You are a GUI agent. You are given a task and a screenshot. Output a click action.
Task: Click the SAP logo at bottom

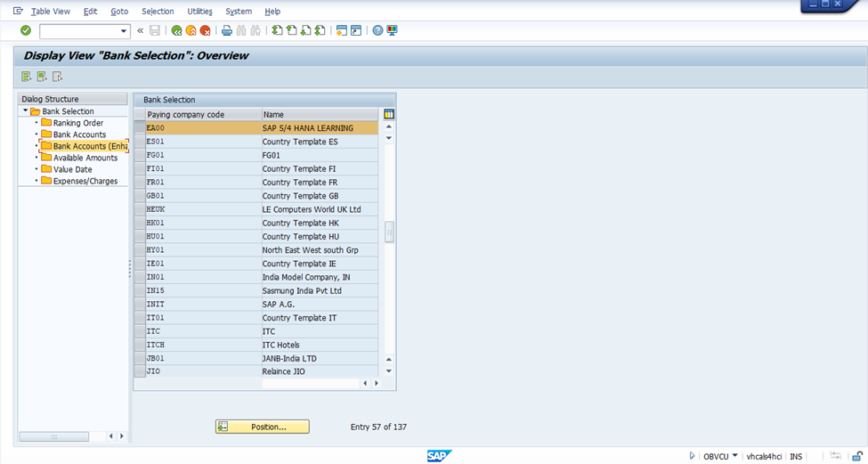coord(440,456)
